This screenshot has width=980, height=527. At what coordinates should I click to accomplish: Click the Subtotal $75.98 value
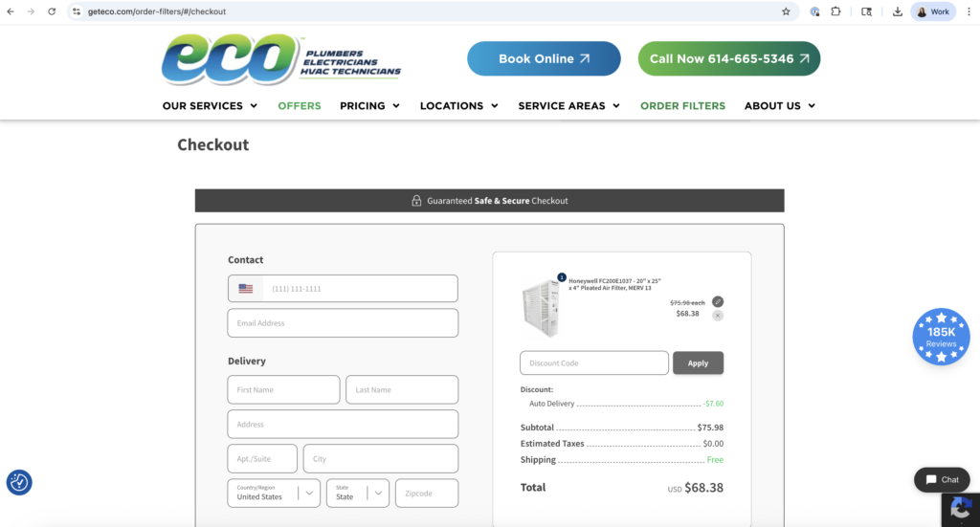(x=711, y=428)
